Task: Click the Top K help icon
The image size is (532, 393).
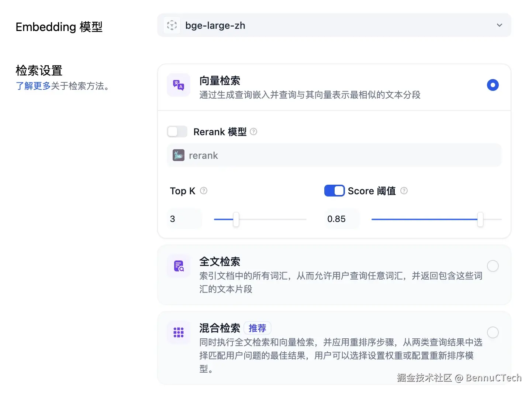Action: pyautogui.click(x=203, y=191)
